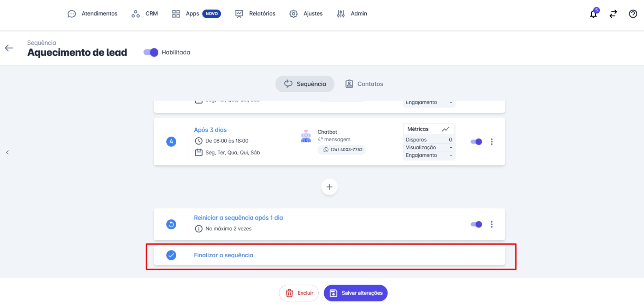The height and width of the screenshot is (305, 644).
Task: Disable the step 4 toggle switch
Action: (x=476, y=142)
